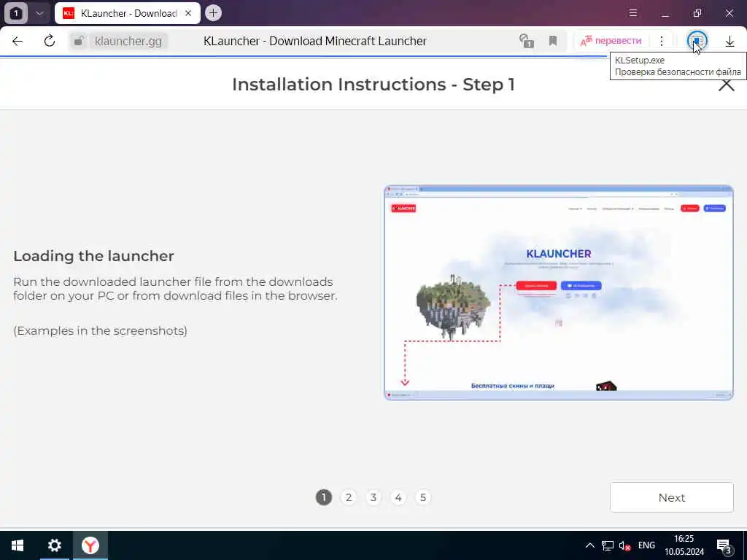Open the tab counter button showing 1
747x560 pixels.
pos(16,13)
